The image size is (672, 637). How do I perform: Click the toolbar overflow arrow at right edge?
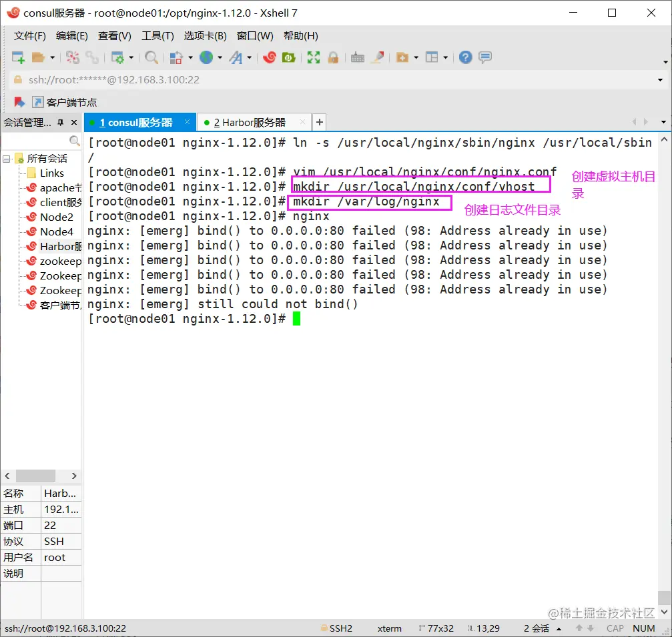[x=665, y=62]
